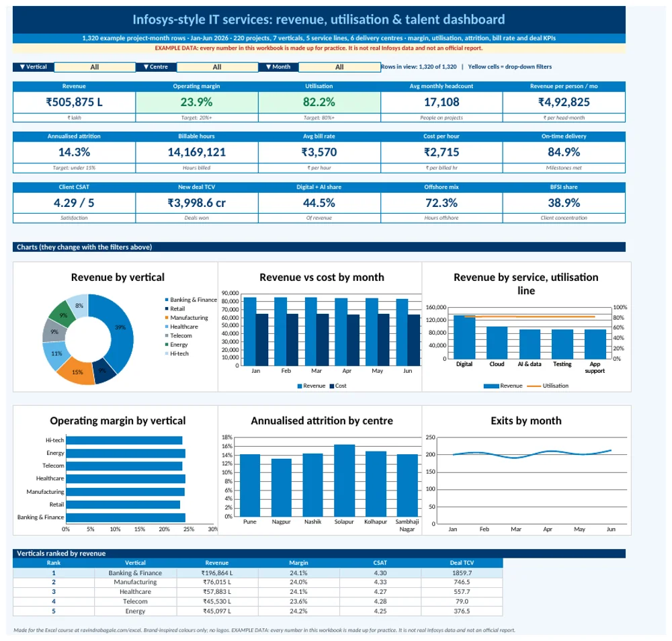Select the Deal TCV cell 1859.7
672x641 pixels.
462,573
